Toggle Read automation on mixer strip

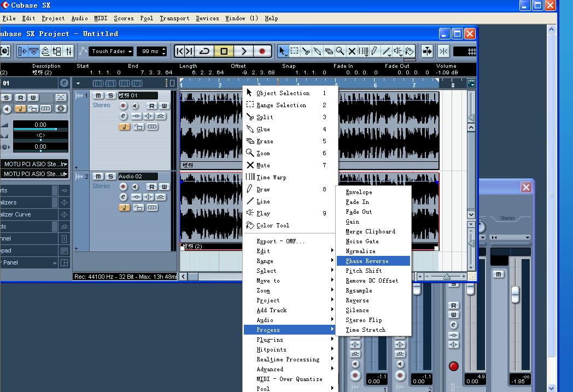pos(453,306)
